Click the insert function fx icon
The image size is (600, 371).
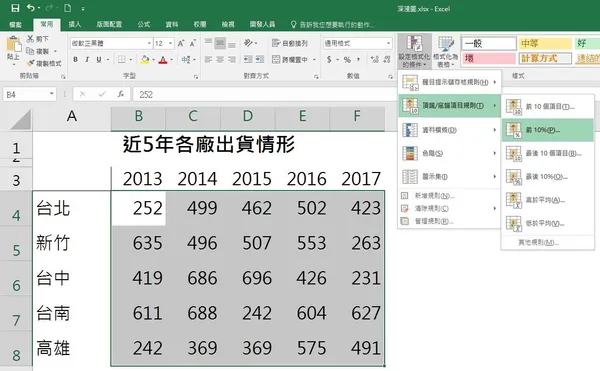[x=121, y=94]
